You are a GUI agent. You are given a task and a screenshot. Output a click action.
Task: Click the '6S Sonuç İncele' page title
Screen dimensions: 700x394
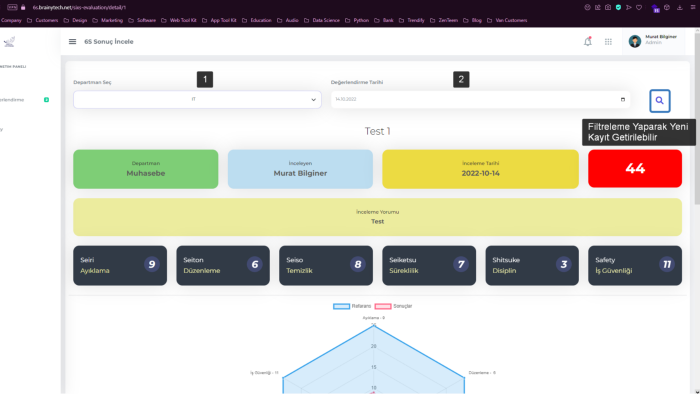pyautogui.click(x=109, y=41)
